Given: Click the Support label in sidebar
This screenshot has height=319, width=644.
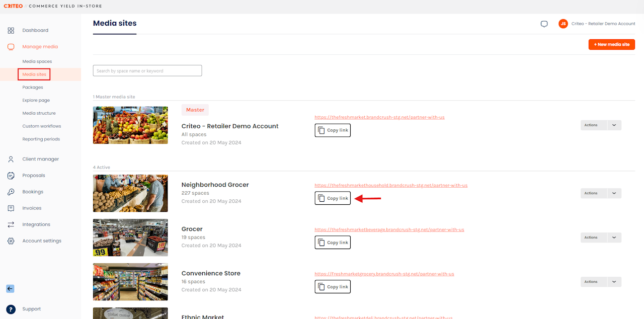Looking at the screenshot, I should click(x=32, y=309).
